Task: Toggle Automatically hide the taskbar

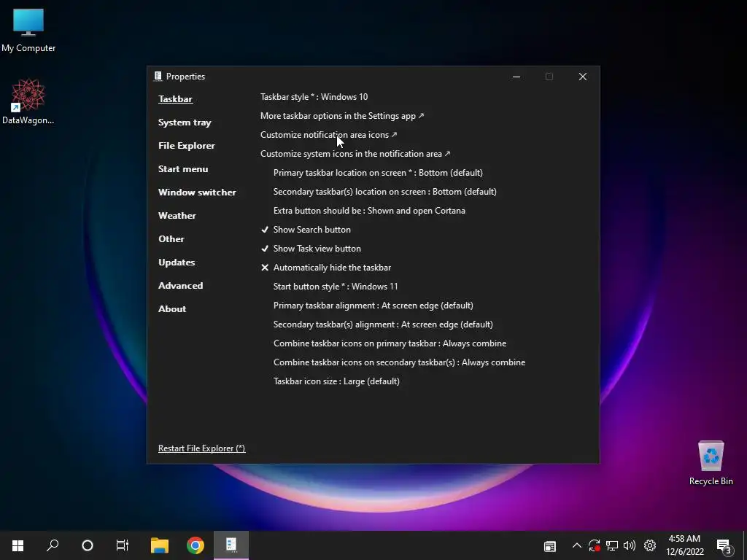Action: 326,268
